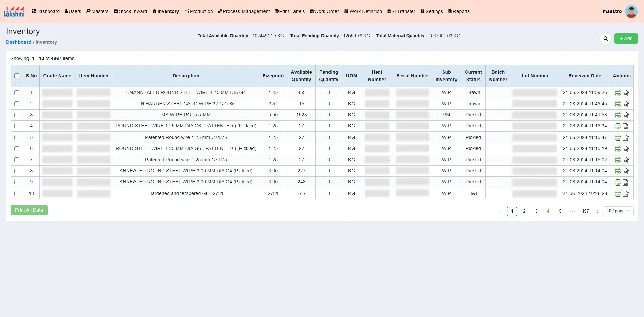Check the row 2 checkbox
The width and height of the screenshot is (644, 317).
click(x=17, y=104)
